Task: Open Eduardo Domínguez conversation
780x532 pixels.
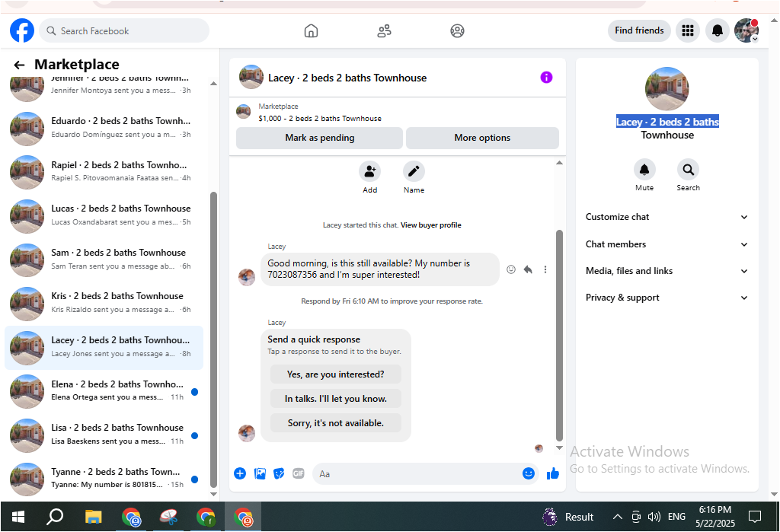Action: point(104,129)
